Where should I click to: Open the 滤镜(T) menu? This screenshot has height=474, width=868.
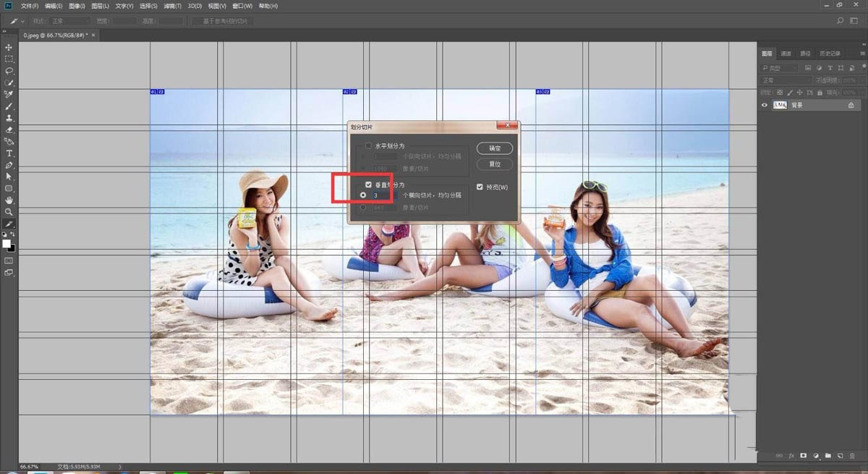tap(171, 6)
